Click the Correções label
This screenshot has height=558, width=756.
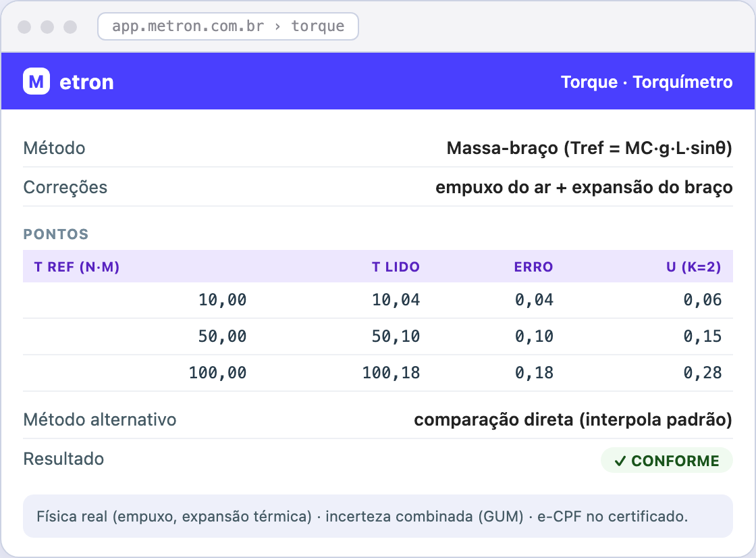(x=65, y=187)
